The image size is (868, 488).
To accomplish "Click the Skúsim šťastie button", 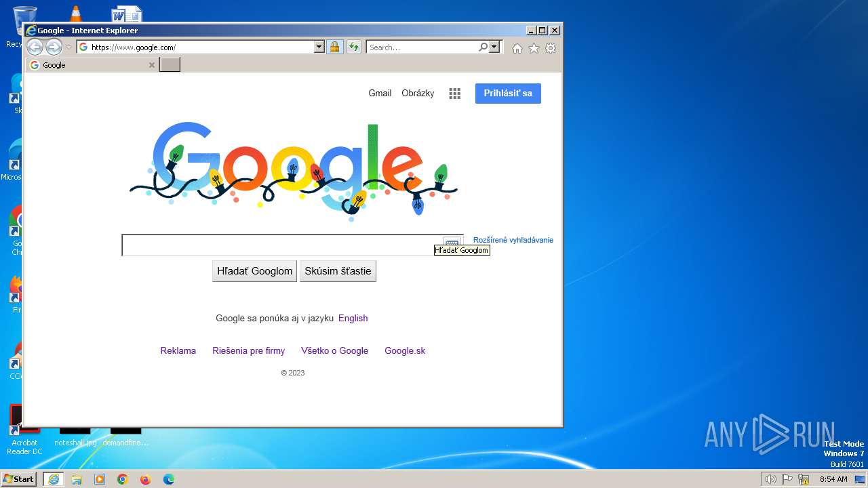I will pos(338,271).
